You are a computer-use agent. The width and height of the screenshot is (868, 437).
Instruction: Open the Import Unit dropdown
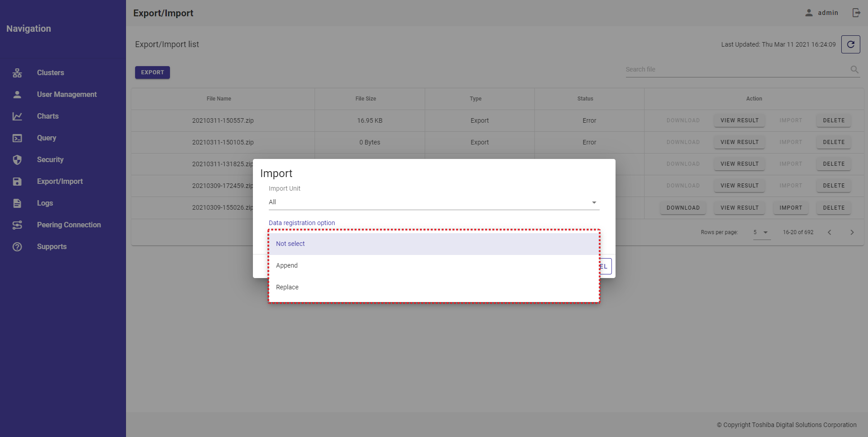click(434, 202)
